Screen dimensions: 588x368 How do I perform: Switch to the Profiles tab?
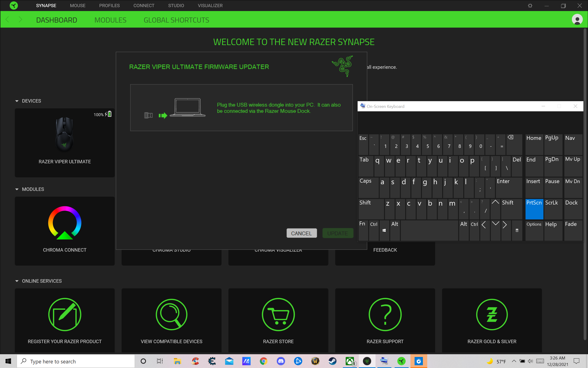pyautogui.click(x=109, y=6)
